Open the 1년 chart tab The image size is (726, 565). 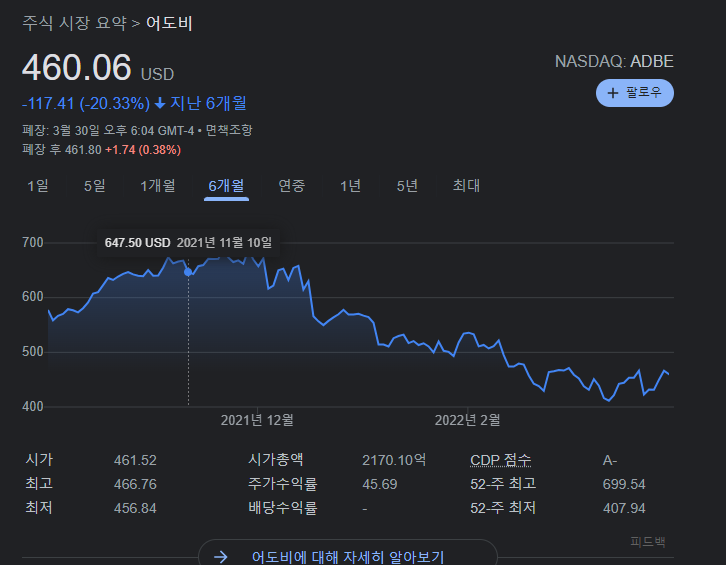[x=350, y=186]
